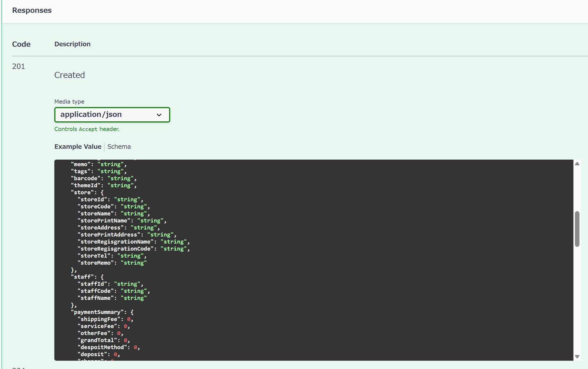Click the scroll up arrow of code block
This screenshot has height=369, width=588.
(577, 164)
